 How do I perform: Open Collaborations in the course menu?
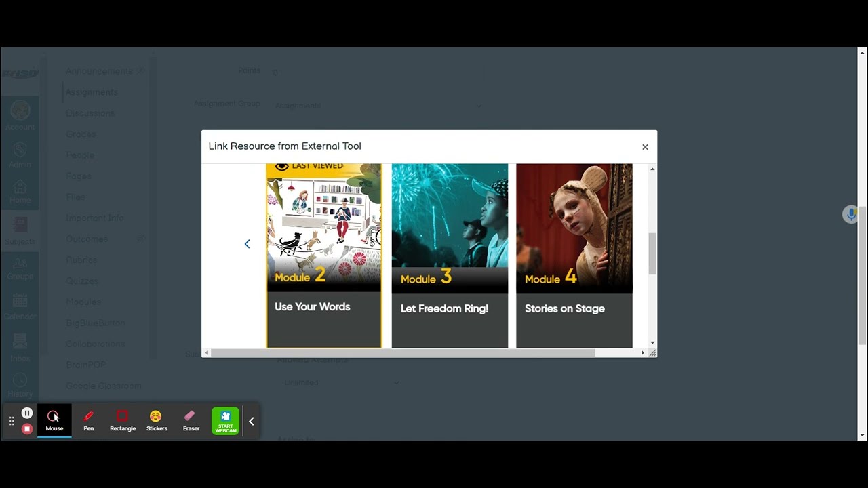tap(96, 344)
